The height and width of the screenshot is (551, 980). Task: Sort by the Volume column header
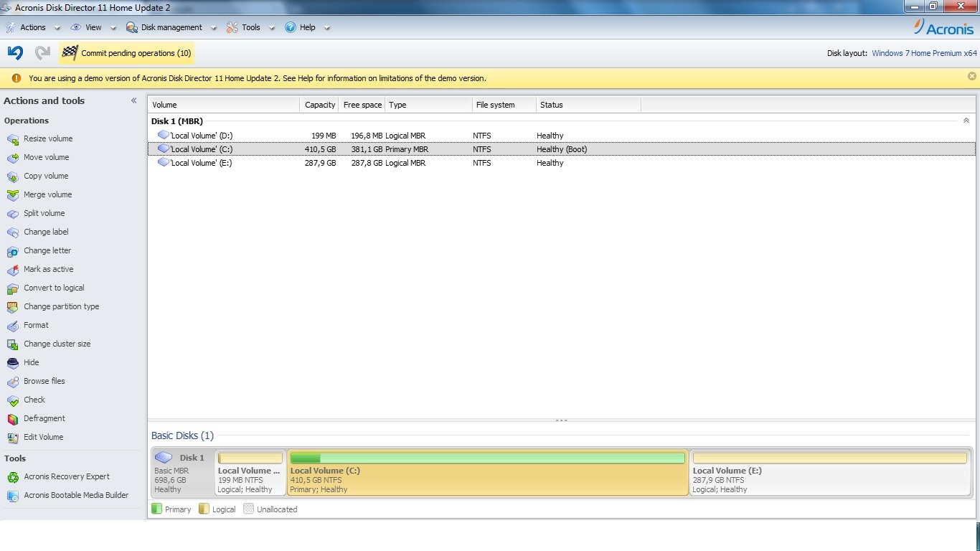(x=224, y=105)
